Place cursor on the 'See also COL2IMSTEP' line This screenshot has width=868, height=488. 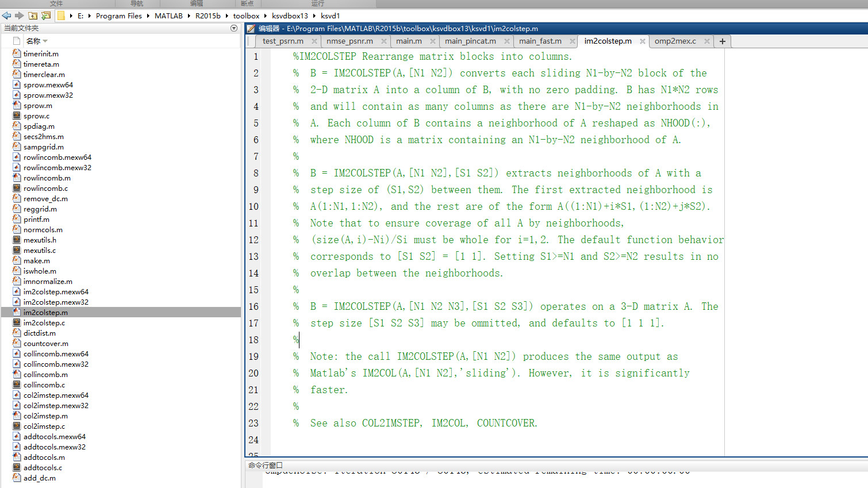tap(415, 423)
